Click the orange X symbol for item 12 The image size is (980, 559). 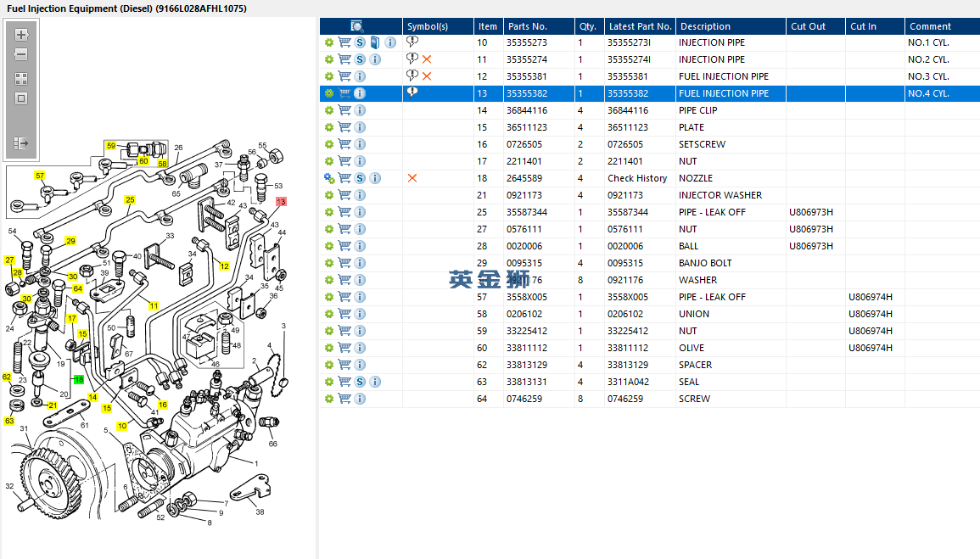click(x=427, y=76)
